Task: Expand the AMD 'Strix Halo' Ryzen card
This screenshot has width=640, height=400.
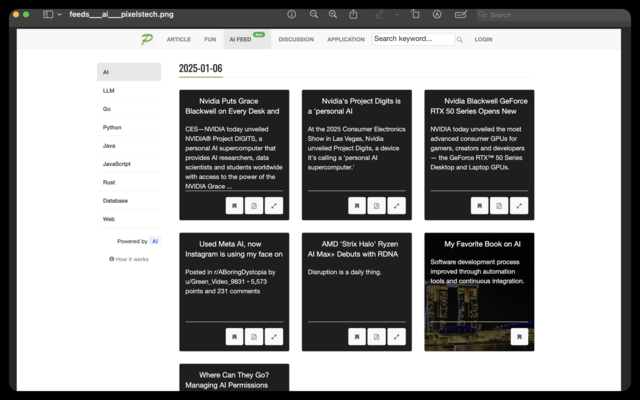Action: click(x=396, y=337)
